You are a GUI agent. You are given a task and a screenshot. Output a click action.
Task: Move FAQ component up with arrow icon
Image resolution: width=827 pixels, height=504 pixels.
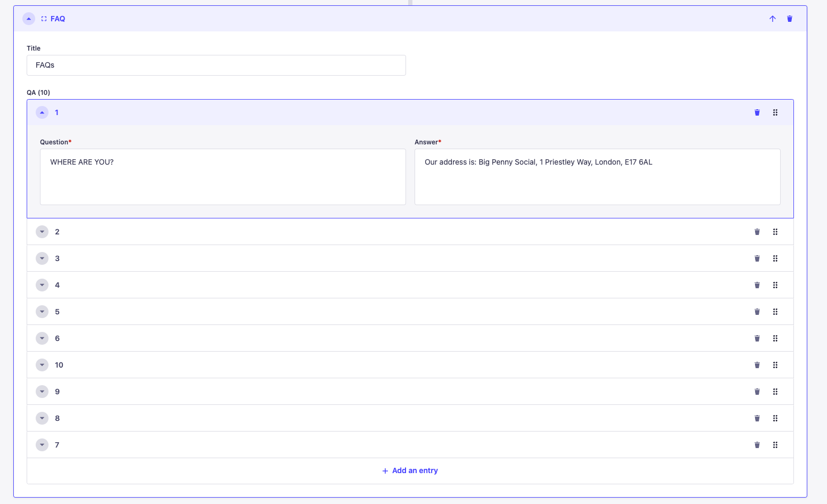(773, 19)
